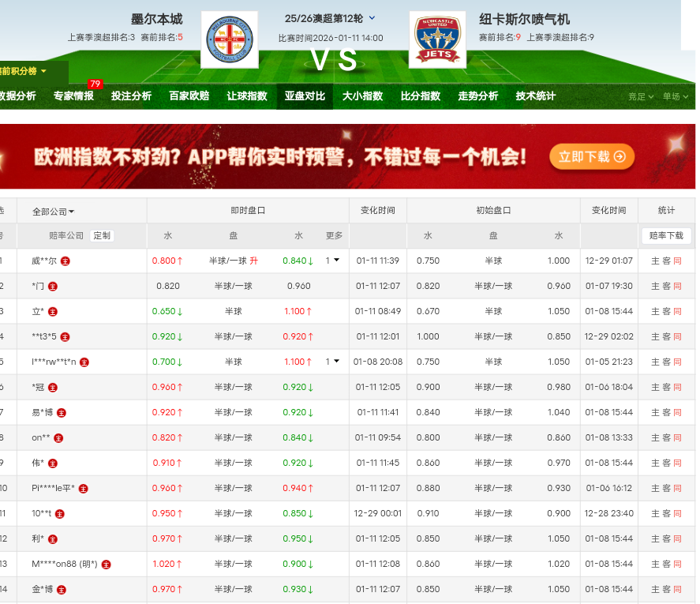Expand more odds for 威**尔 row
This screenshot has width=700, height=604.
tap(333, 261)
